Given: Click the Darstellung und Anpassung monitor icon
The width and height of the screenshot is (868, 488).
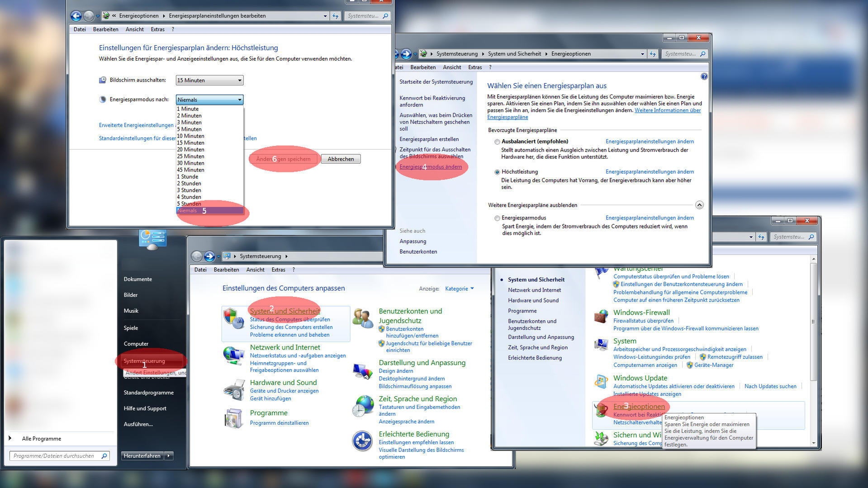Looking at the screenshot, I should 363,371.
